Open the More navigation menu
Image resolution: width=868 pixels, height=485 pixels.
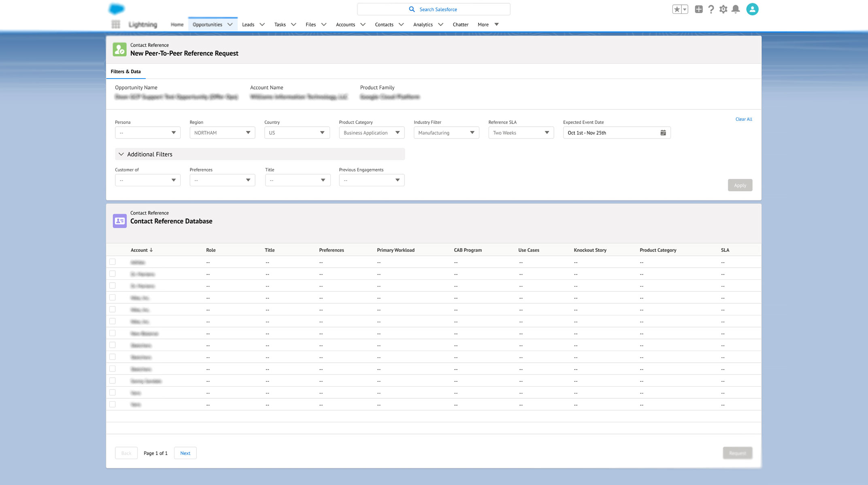[x=488, y=24]
